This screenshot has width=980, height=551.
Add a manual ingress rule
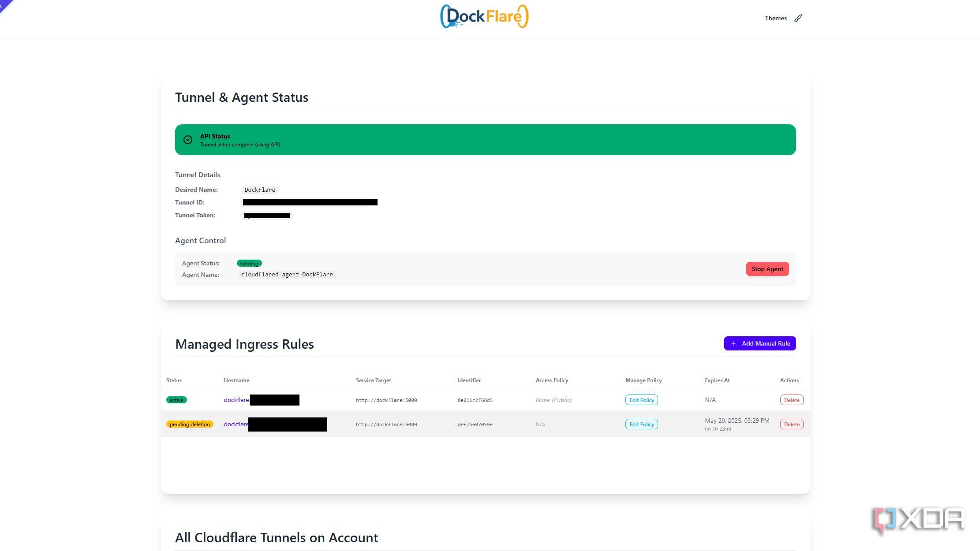point(760,343)
